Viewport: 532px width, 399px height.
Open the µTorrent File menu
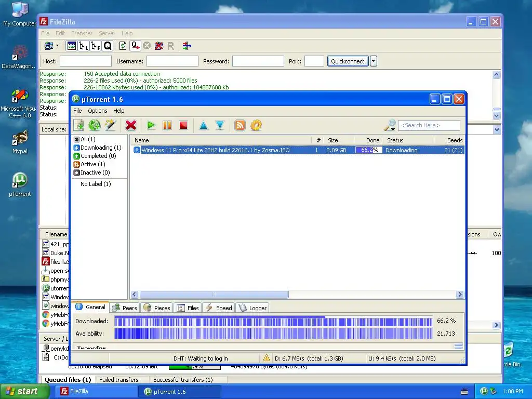click(77, 111)
